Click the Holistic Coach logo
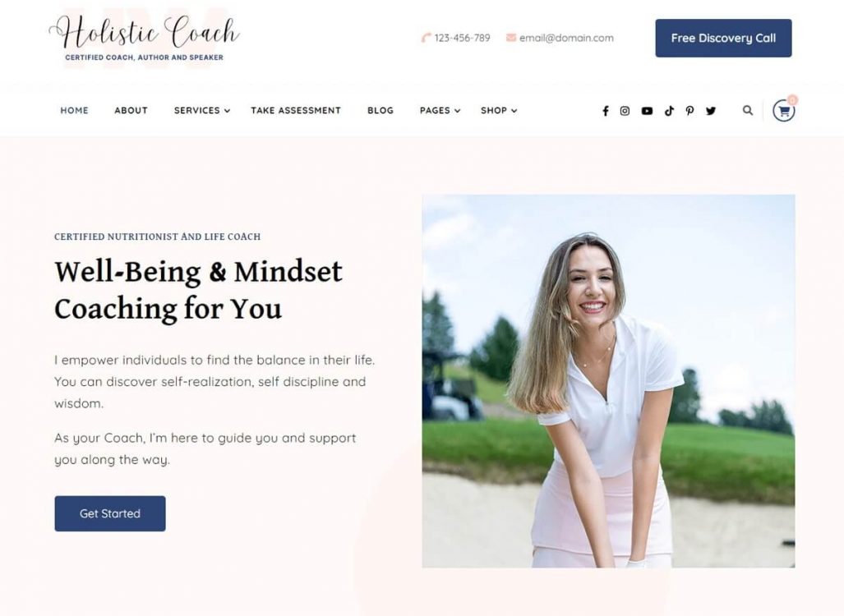The height and width of the screenshot is (616, 844). pyautogui.click(x=145, y=38)
